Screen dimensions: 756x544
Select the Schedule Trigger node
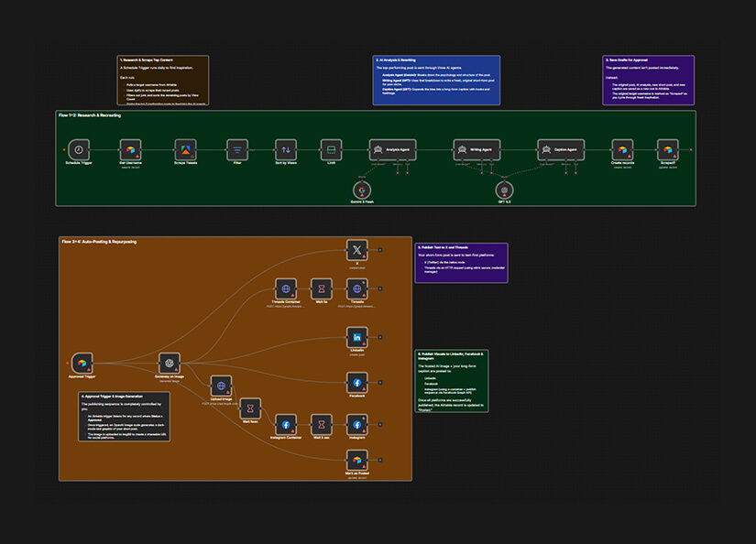click(79, 149)
